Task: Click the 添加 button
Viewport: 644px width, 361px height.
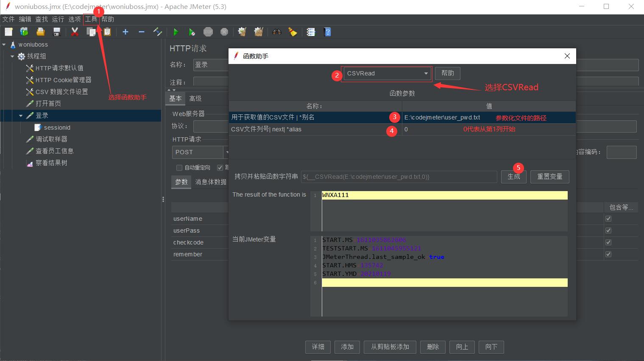Action: [x=347, y=347]
